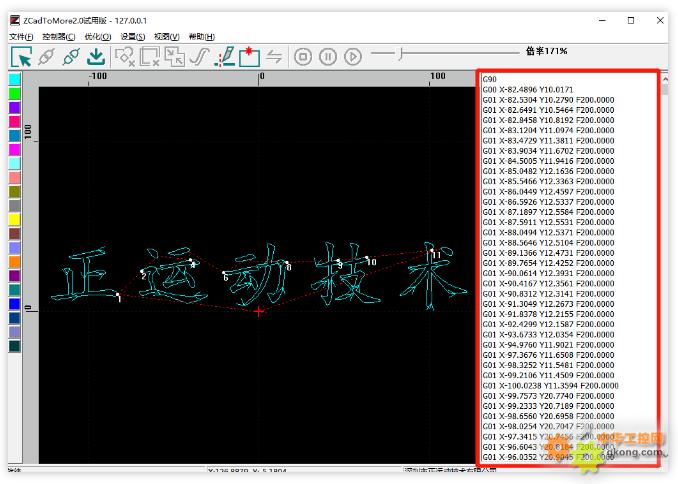The width and height of the screenshot is (678, 484).
Task: Click the 倍率171% rate label
Action: pyautogui.click(x=546, y=51)
